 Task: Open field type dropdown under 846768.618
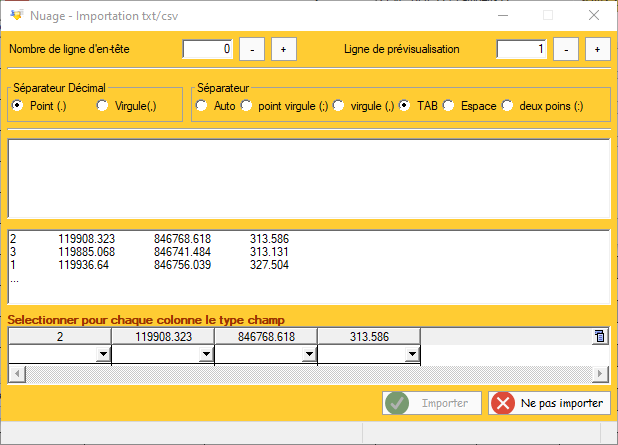click(309, 354)
